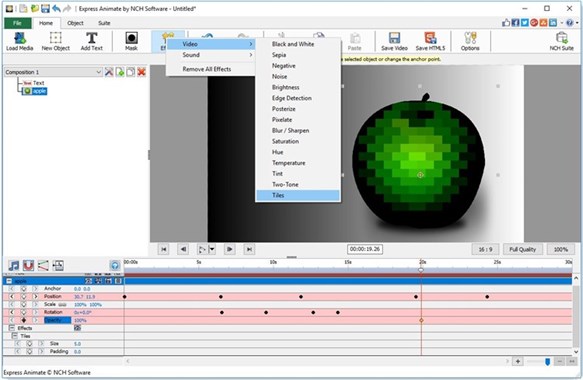Click the timeline zoom slider handle

[x=547, y=361]
